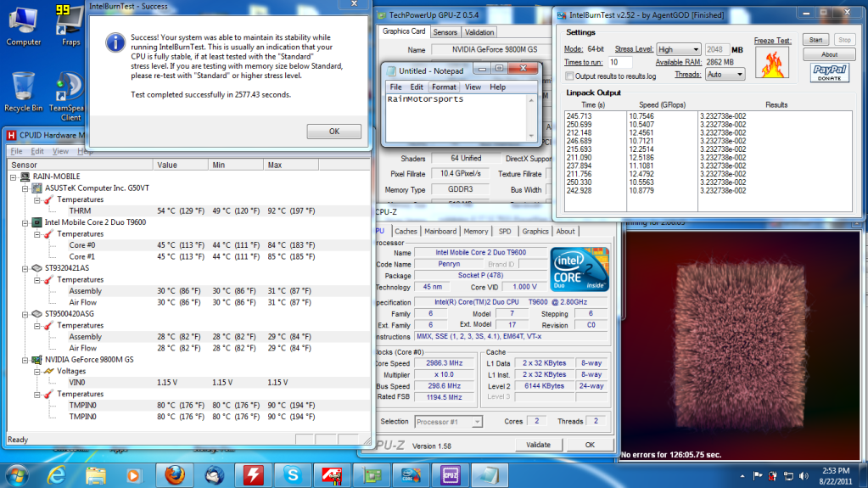Open the Processor #1 selection dropdown in CPU-Z

[x=448, y=422]
